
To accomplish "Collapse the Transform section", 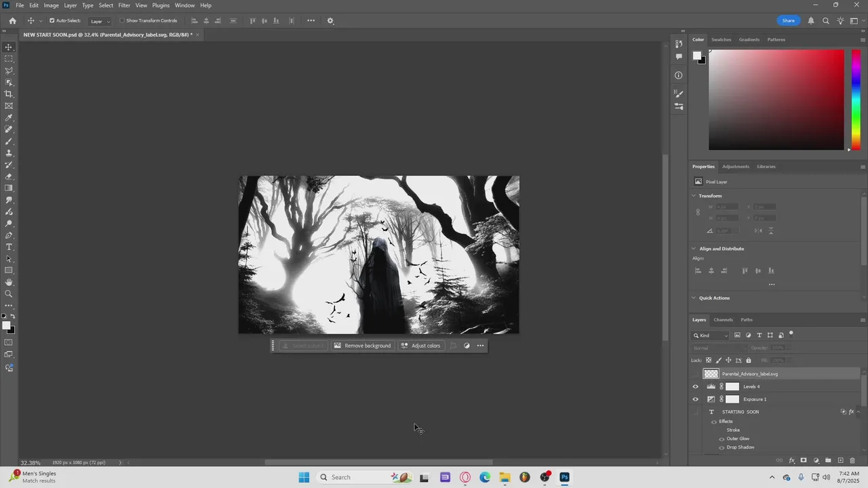I will point(694,196).
